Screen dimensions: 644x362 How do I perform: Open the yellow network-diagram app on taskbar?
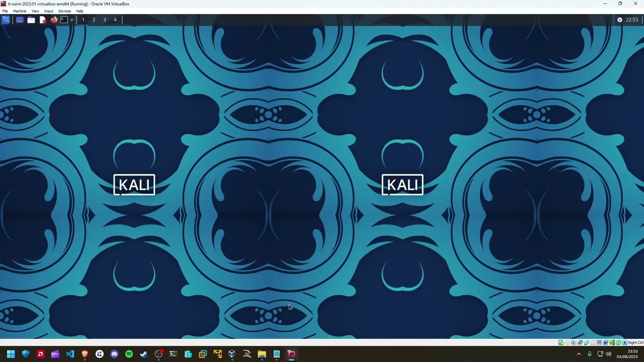(x=217, y=354)
